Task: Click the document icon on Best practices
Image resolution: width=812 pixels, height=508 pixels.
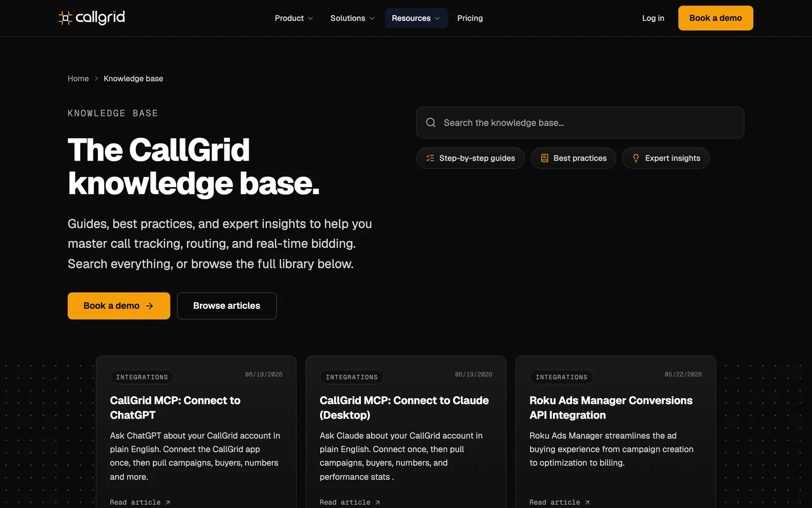Action: (545, 158)
